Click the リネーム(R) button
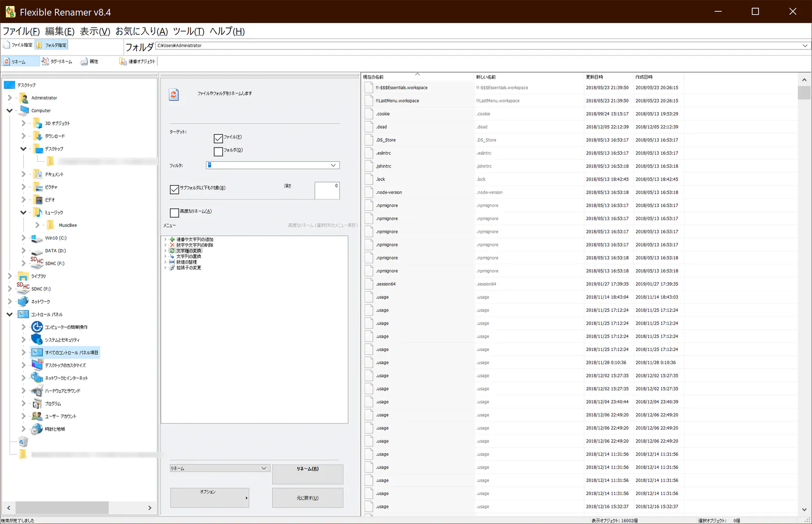 click(x=308, y=474)
